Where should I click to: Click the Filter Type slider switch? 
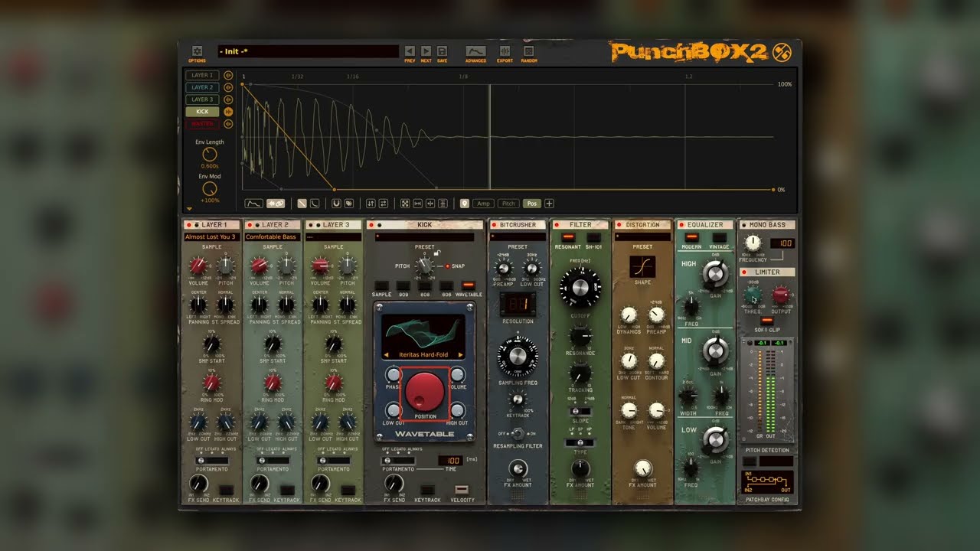580,442
